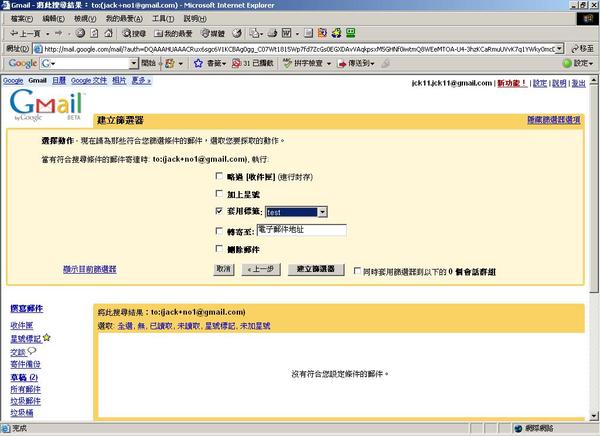Click the Show current filters (顯示目前篩選器) link
The image size is (600, 436).
click(90, 269)
